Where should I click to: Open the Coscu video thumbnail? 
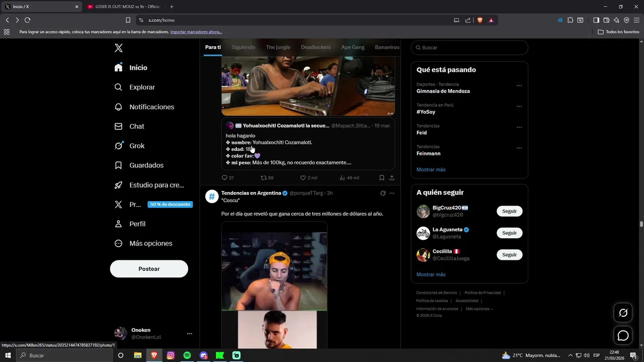coord(274,285)
